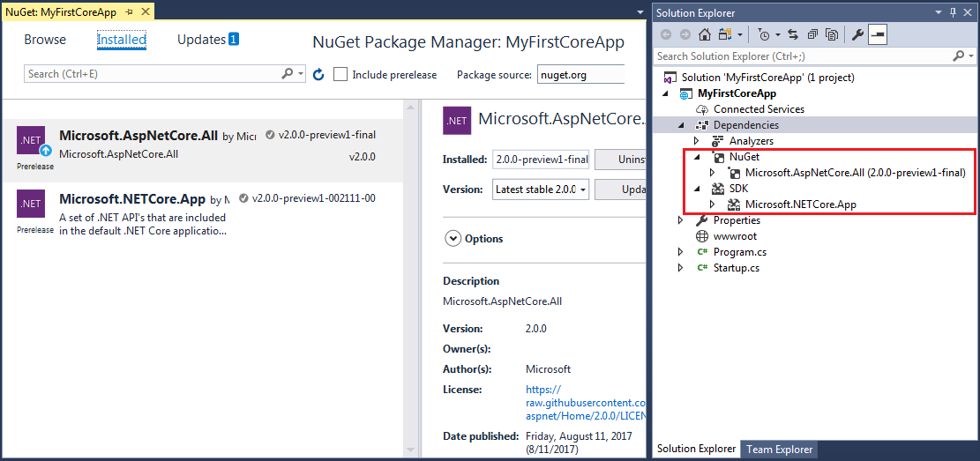Collapse the SDK node
The image size is (980, 461).
(x=697, y=189)
